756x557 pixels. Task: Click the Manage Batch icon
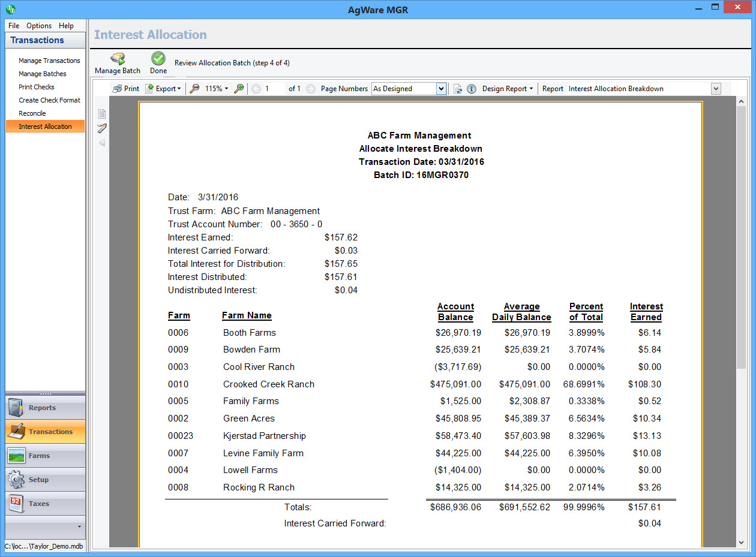(x=118, y=59)
